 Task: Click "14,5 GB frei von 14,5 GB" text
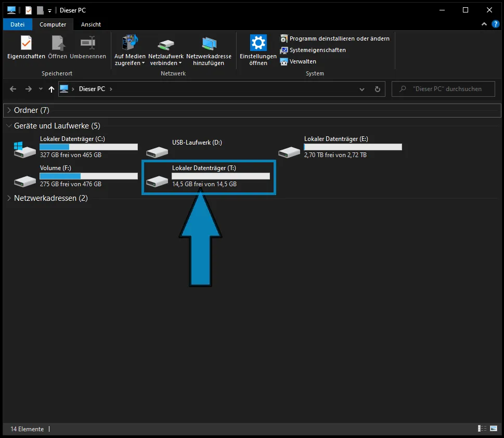pyautogui.click(x=204, y=184)
